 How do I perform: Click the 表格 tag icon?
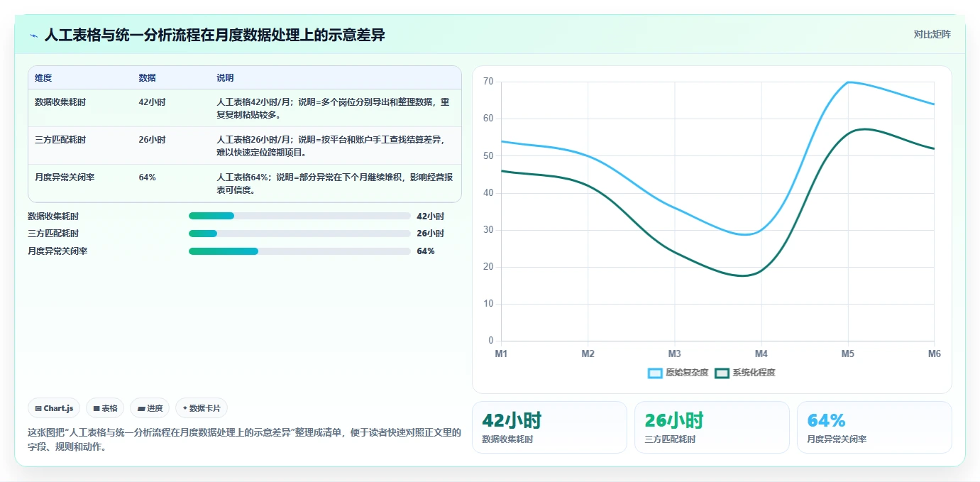point(97,408)
